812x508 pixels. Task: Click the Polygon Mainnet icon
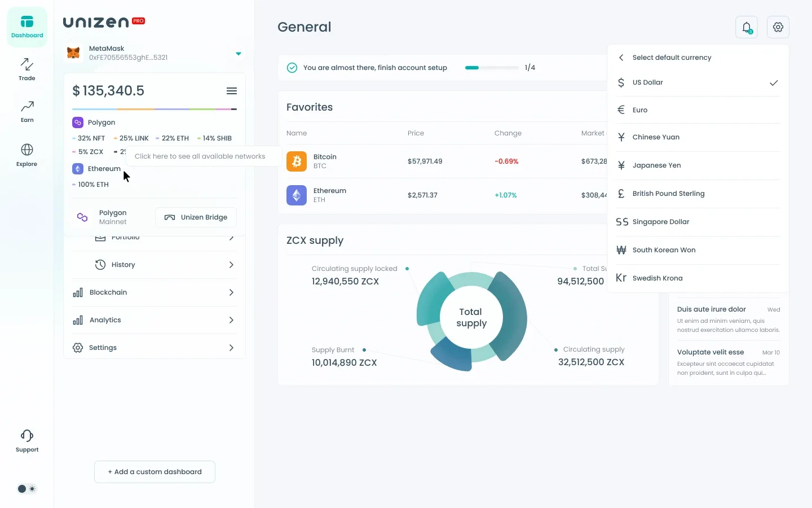(x=82, y=217)
